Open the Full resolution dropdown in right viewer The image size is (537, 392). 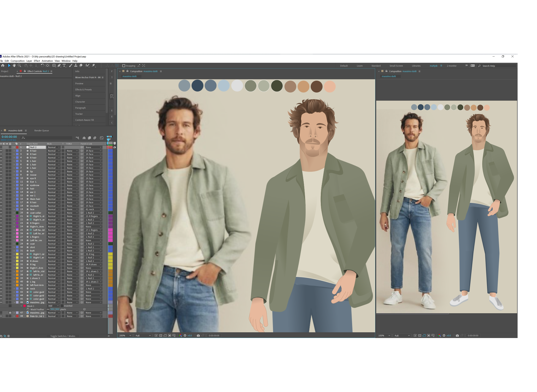[x=402, y=335]
